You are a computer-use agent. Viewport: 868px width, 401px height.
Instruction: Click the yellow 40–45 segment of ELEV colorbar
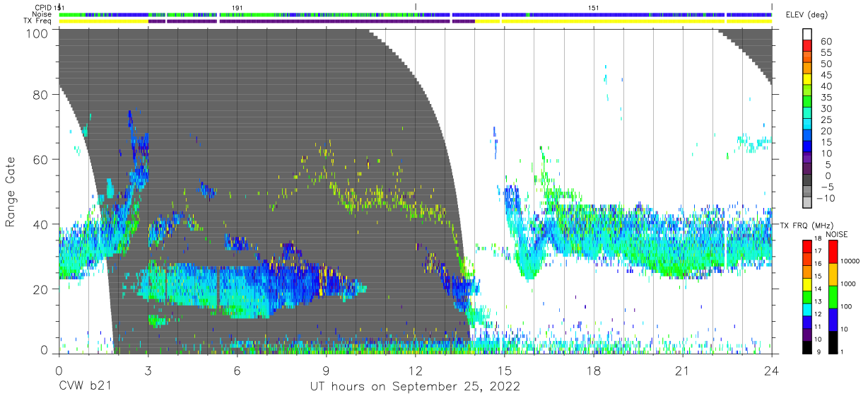807,81
